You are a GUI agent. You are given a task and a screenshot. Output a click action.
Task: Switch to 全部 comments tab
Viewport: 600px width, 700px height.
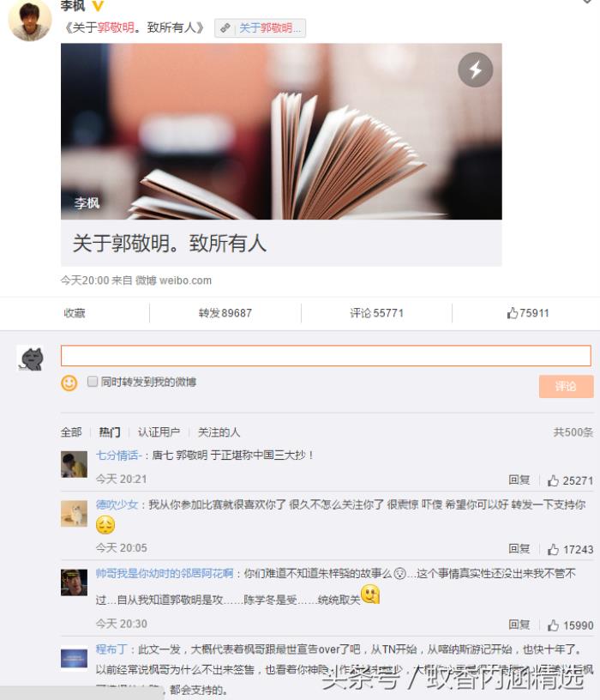pyautogui.click(x=71, y=431)
